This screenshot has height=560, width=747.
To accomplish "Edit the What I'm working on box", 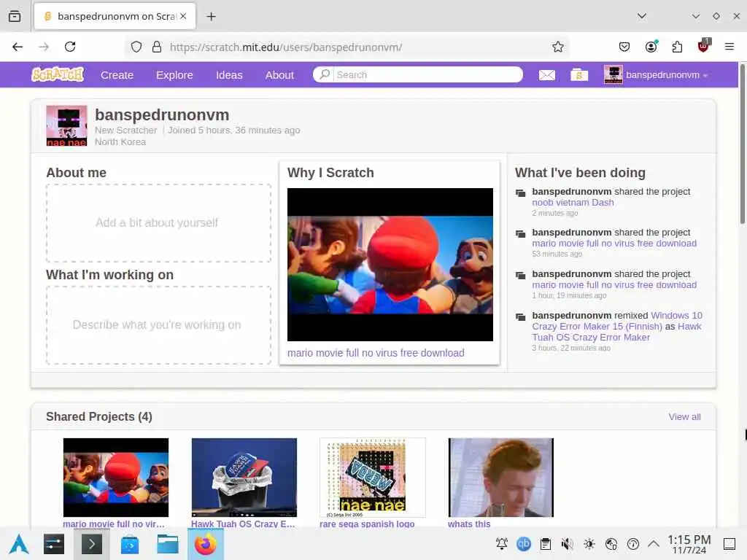I will pyautogui.click(x=158, y=325).
